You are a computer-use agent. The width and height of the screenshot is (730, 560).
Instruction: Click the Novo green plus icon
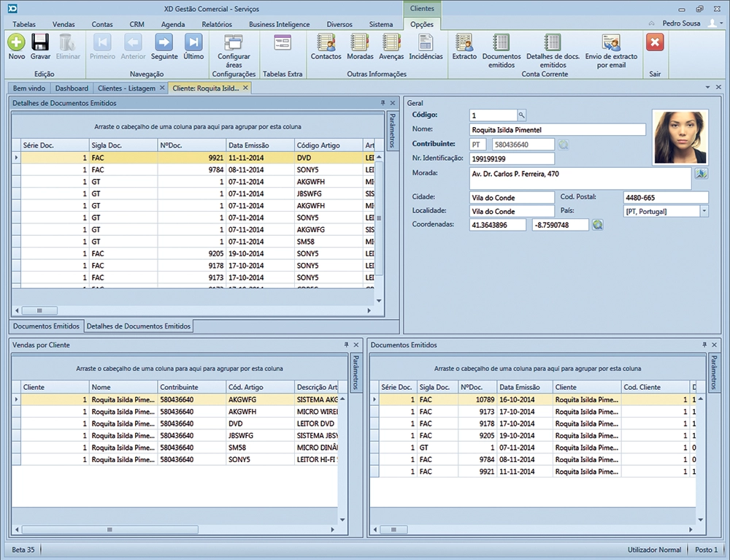[x=16, y=43]
